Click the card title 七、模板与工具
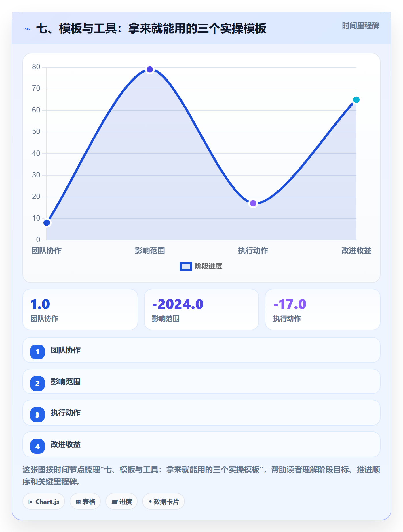Screen dimensions: 403x532 pos(151,28)
